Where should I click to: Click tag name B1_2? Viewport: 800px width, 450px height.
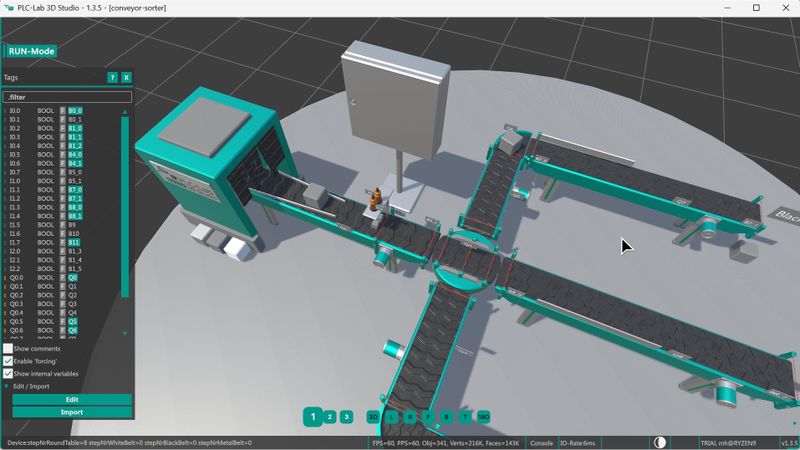point(75,145)
